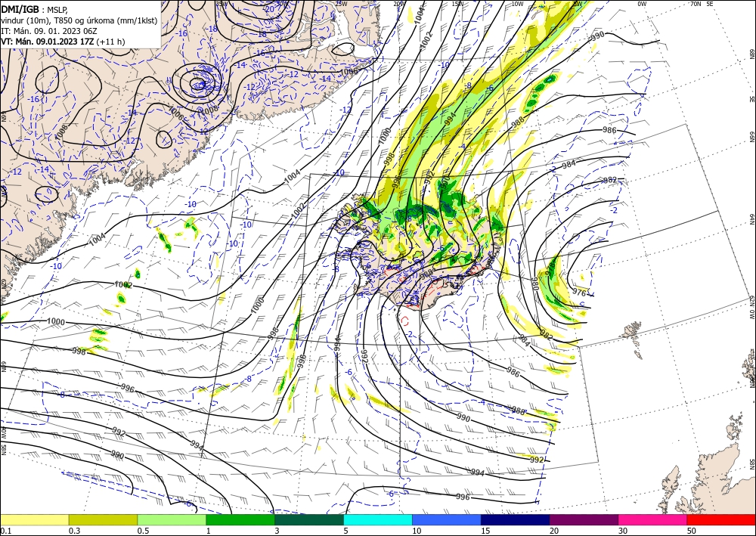Click the '70N 5E' grid label at top
The width and height of the screenshot is (756, 536).
tap(702, 4)
